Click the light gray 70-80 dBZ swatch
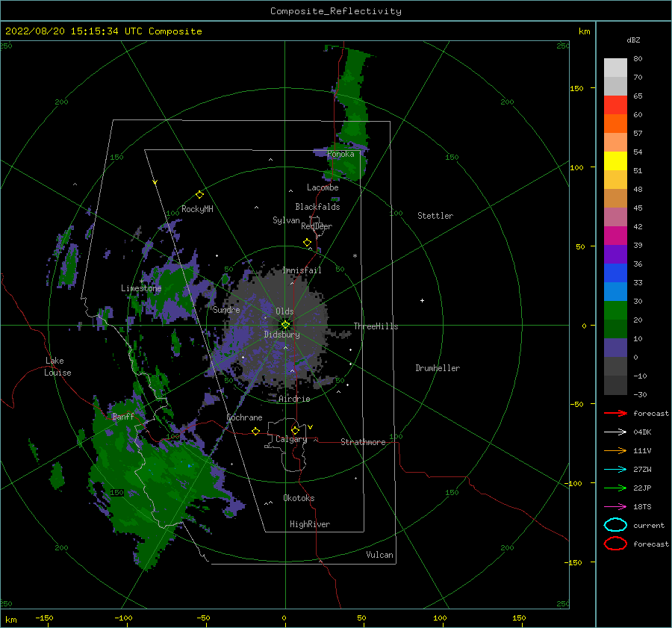 pyautogui.click(x=615, y=68)
